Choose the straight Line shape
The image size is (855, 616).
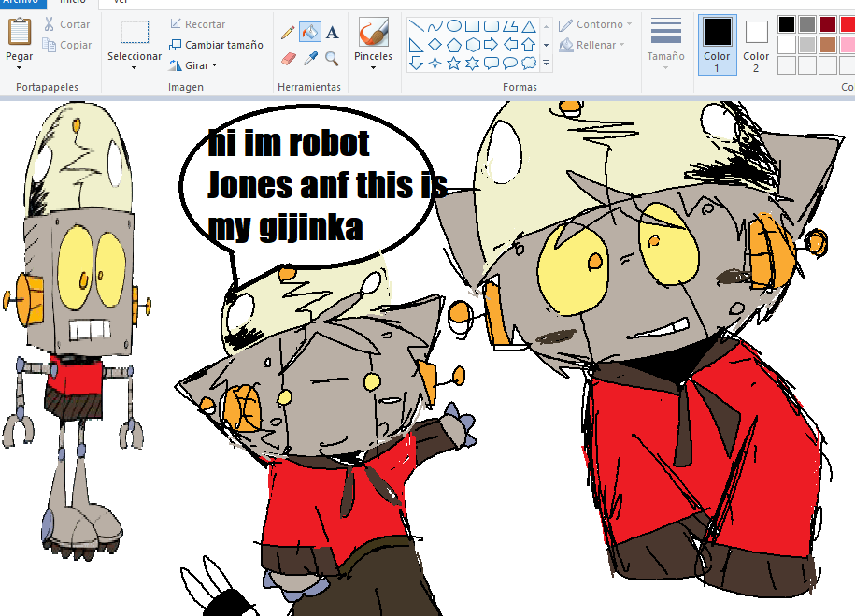417,25
